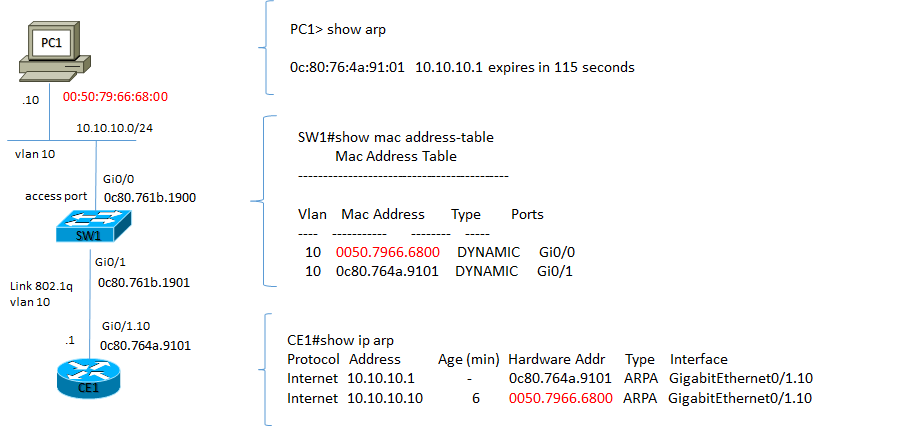Click address 10.10.10.10 in the CE1 ARP table
The image size is (921, 426).
[x=385, y=398]
